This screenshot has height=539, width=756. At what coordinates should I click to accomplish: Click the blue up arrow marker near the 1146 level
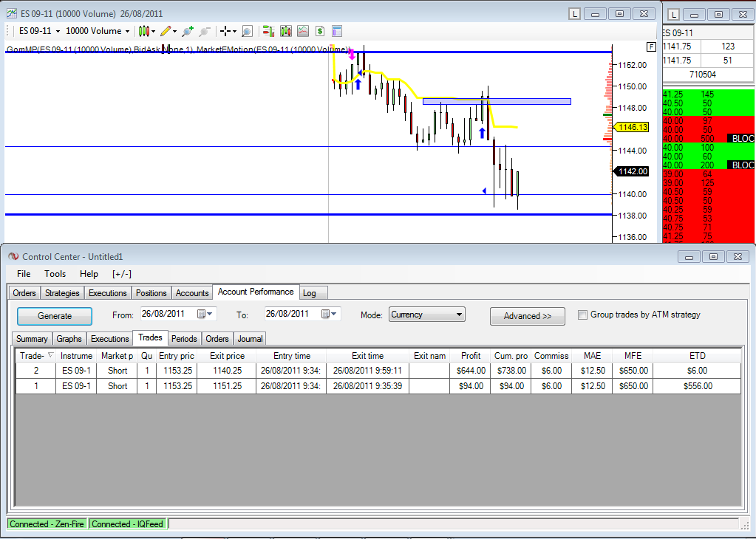point(482,133)
